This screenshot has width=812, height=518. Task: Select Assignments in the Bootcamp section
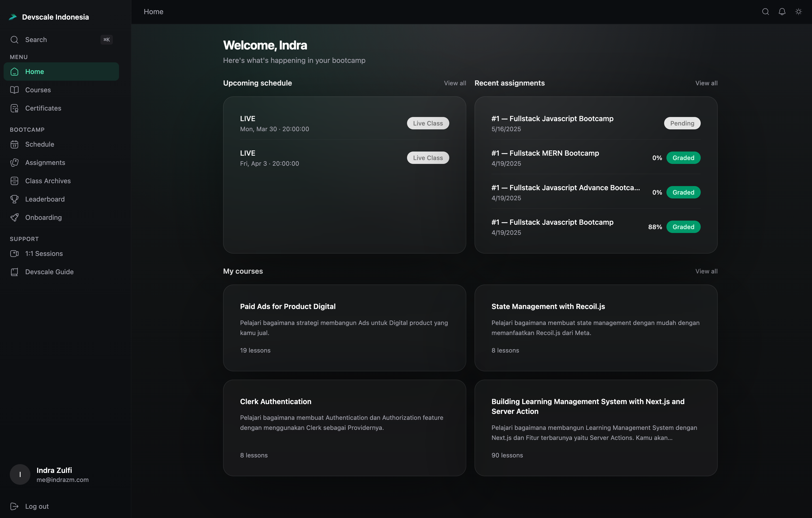(x=45, y=162)
